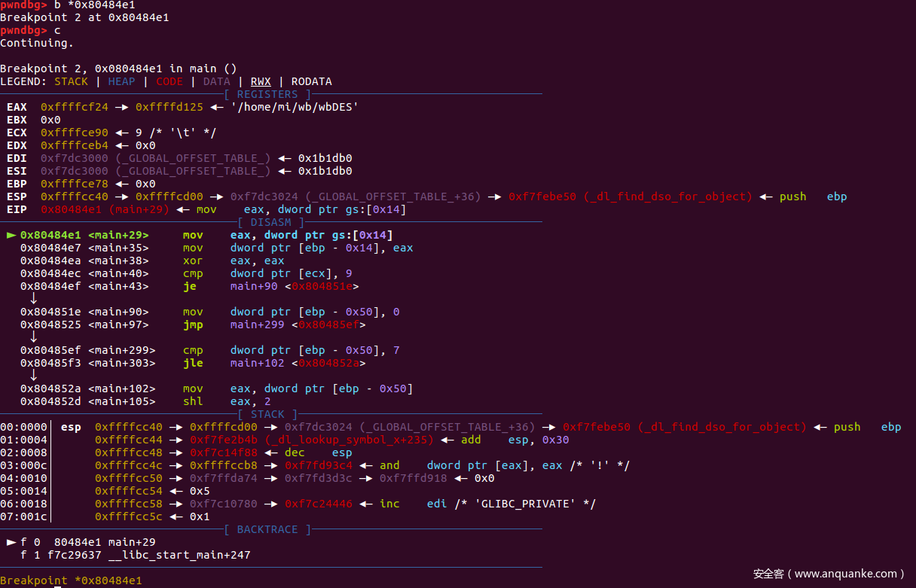Image resolution: width=916 pixels, height=588 pixels.
Task: Select the STACK label in the legend
Action: tap(72, 81)
